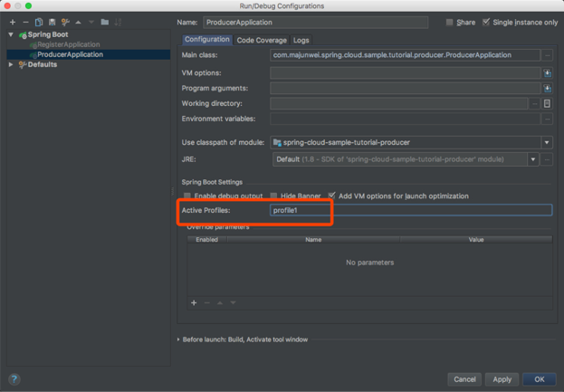Viewport: 564px width, 392px height.
Task: Edit Environment variables via browse button
Action: (x=547, y=119)
